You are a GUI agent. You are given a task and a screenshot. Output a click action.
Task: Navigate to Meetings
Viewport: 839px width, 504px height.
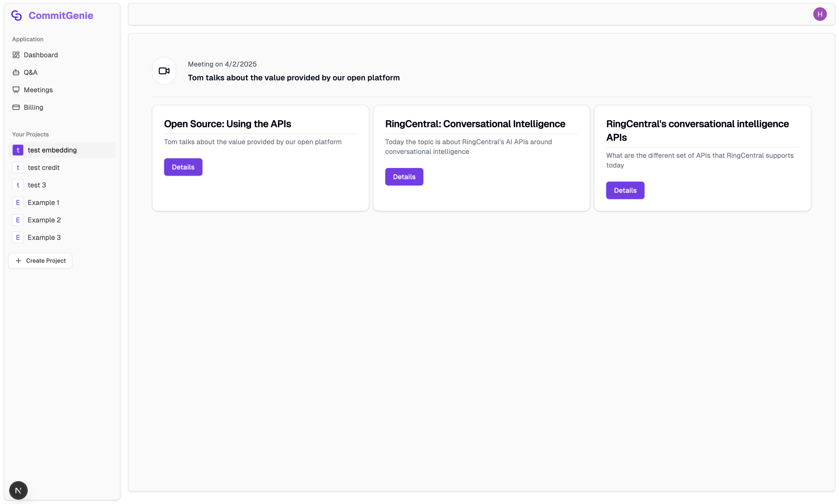62,90
